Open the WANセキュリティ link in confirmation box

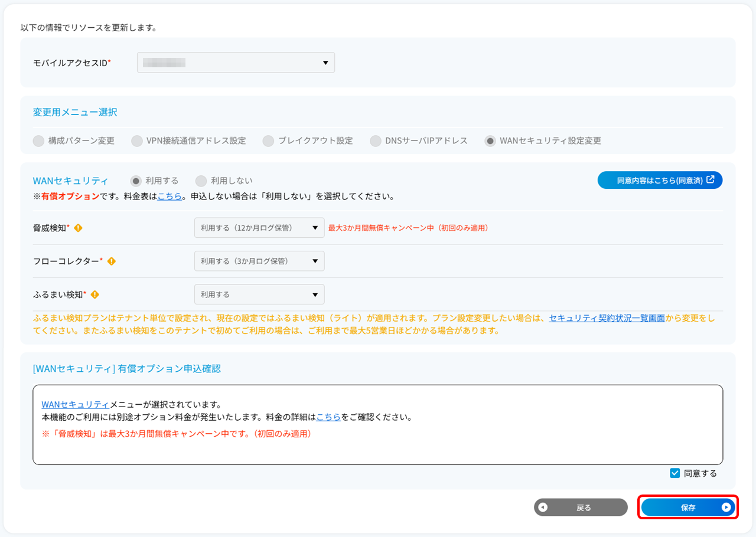76,405
